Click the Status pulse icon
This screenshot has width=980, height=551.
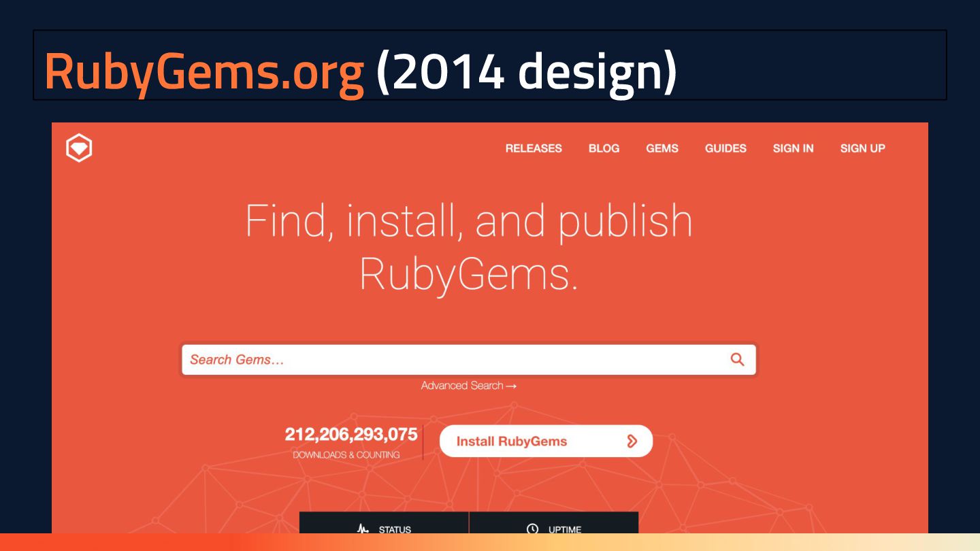[x=363, y=529]
